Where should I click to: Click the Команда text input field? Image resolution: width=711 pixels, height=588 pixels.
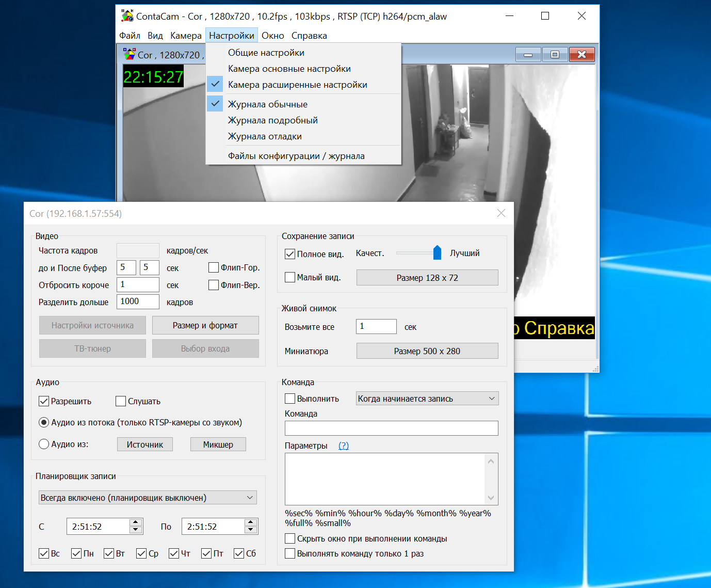click(x=391, y=428)
